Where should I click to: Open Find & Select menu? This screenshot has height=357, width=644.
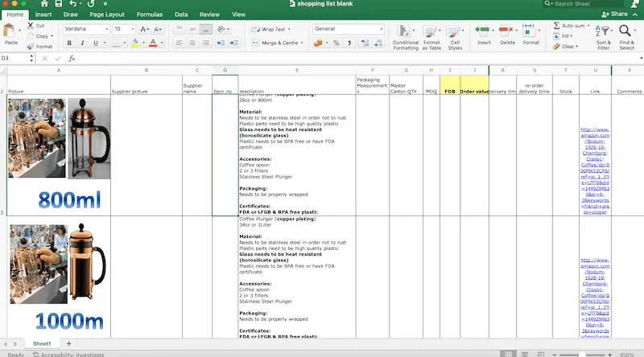[x=627, y=37]
